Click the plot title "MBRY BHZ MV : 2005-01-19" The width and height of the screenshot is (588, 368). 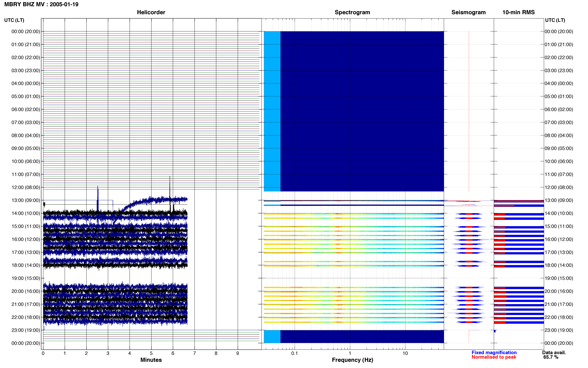click(x=41, y=4)
